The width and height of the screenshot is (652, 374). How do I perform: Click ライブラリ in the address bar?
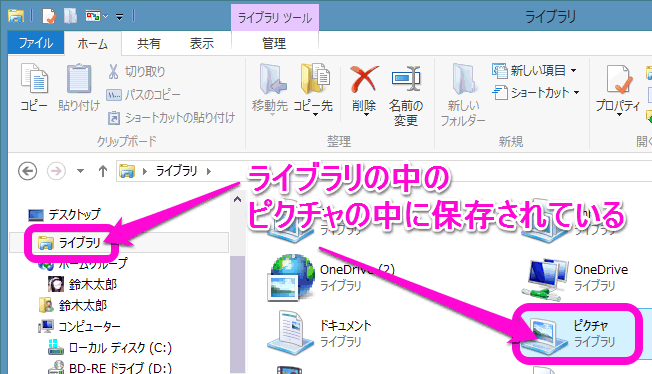pos(176,171)
